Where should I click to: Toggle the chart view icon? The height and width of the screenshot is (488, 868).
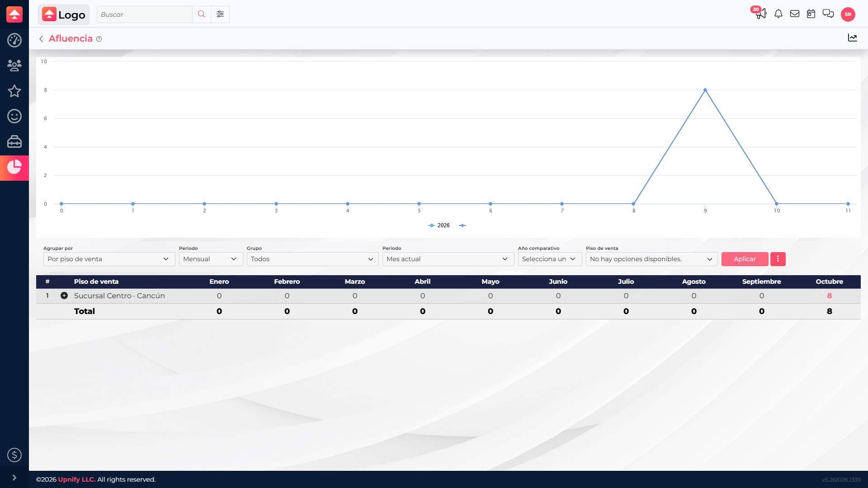tap(853, 38)
